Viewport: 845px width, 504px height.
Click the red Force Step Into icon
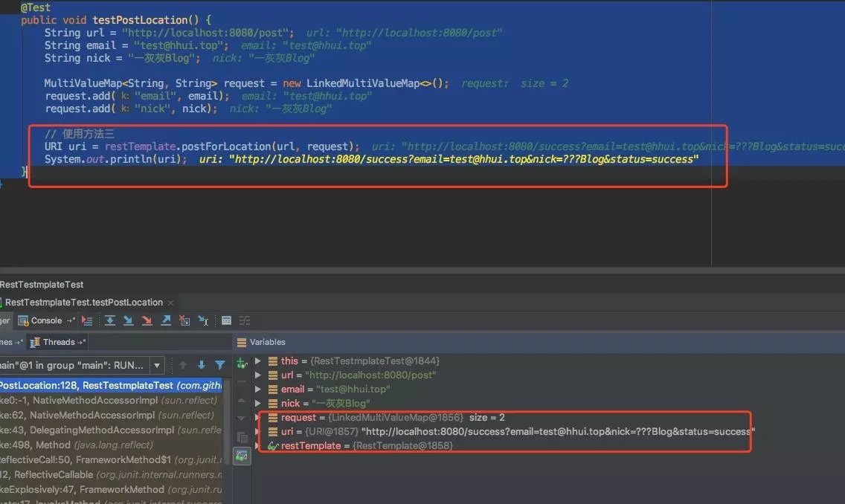[147, 321]
